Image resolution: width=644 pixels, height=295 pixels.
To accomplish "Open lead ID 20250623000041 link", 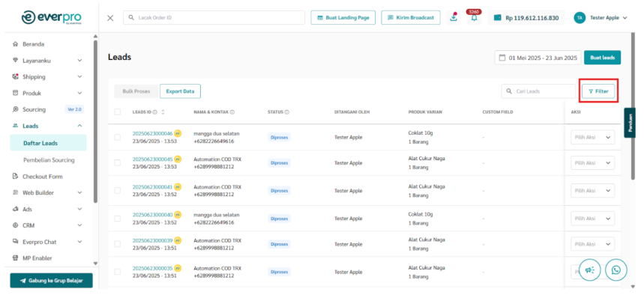I will coord(152,186).
